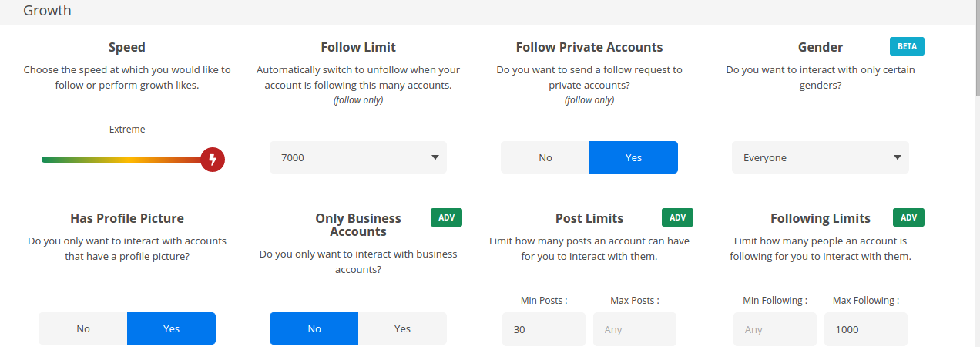Click the Min Posts input field
The height and width of the screenshot is (347, 980).
(544, 329)
